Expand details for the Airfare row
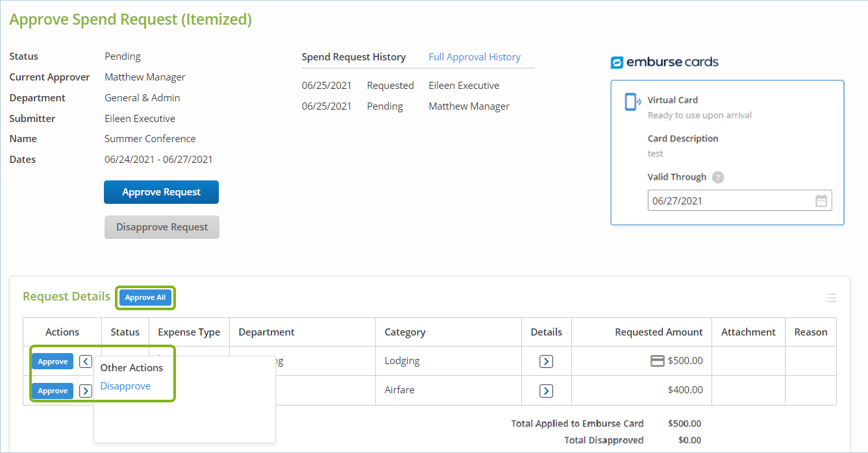868x453 pixels. 546,391
